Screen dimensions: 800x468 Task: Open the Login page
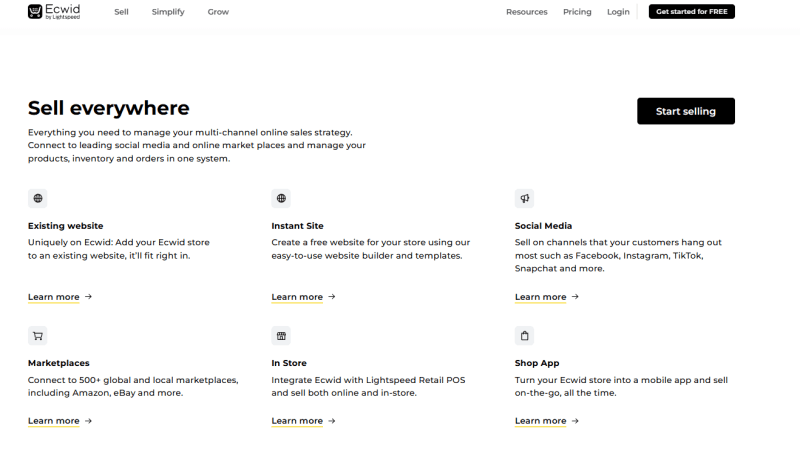pos(618,12)
